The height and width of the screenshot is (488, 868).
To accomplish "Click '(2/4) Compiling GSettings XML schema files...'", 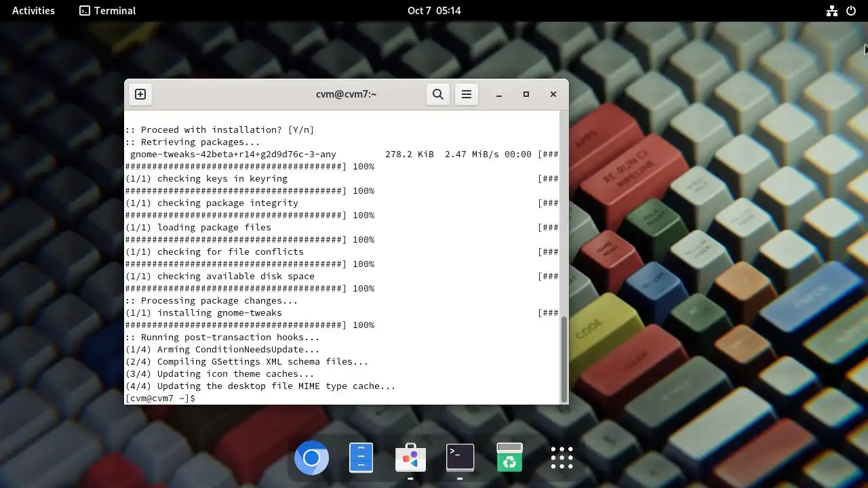I will 247,361.
